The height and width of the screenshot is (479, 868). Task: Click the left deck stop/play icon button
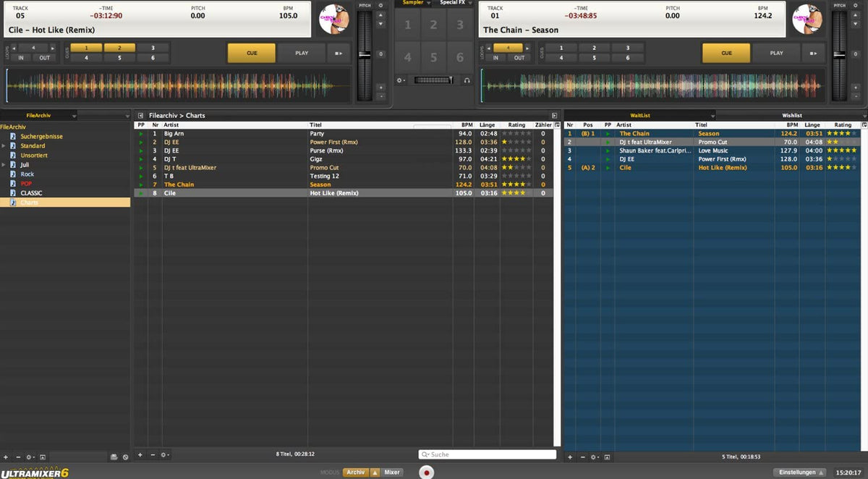(x=338, y=53)
